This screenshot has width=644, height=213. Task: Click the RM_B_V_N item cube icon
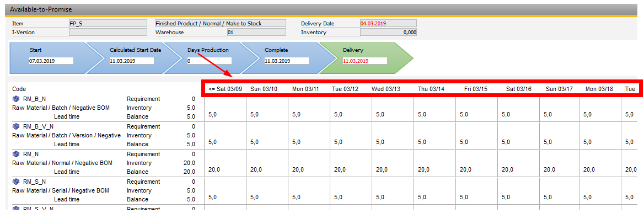pos(16,126)
